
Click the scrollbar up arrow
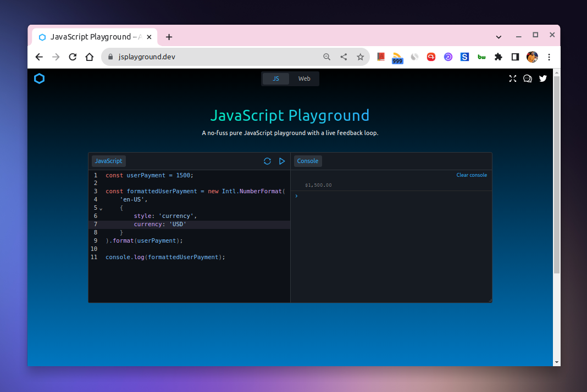click(x=557, y=72)
